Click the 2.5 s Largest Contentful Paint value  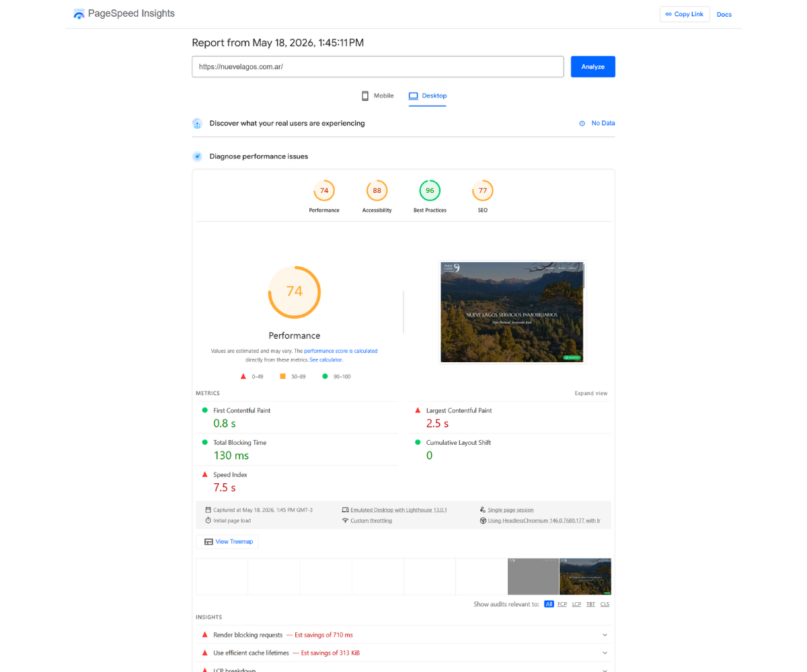pos(437,423)
